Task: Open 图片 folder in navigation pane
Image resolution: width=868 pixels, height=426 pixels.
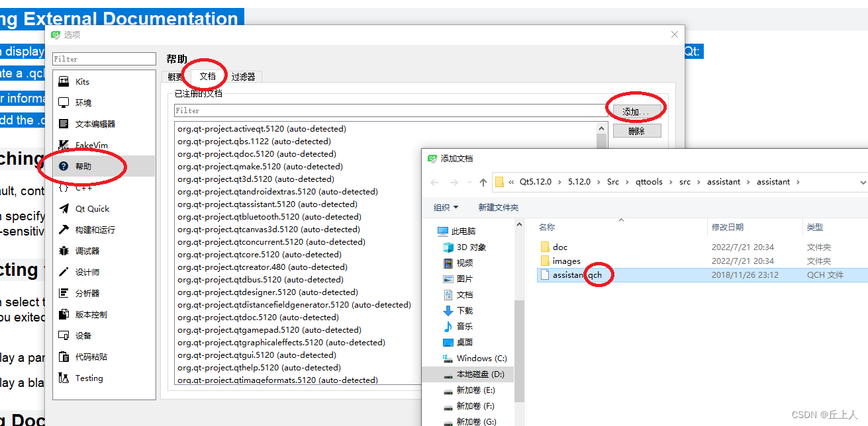Action: 458,279
